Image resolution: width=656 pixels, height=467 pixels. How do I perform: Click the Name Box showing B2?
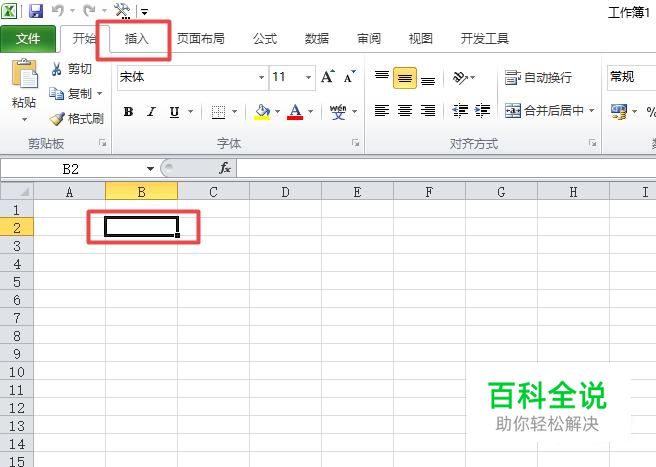click(x=71, y=169)
